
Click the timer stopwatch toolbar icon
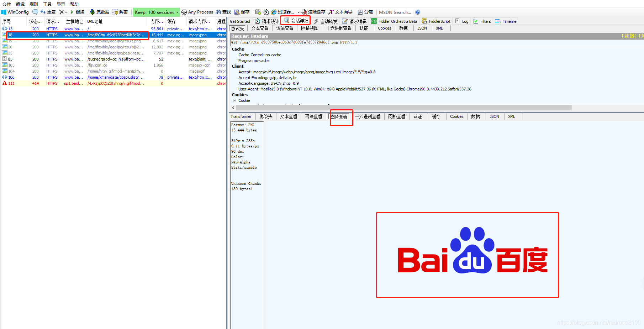266,12
